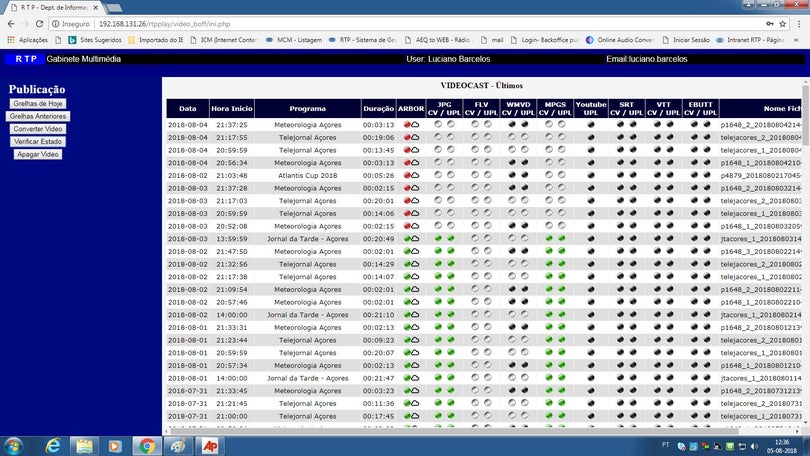Click ARBOR green status icon for 13:59:59 row
The image size is (810, 456).
[407, 239]
